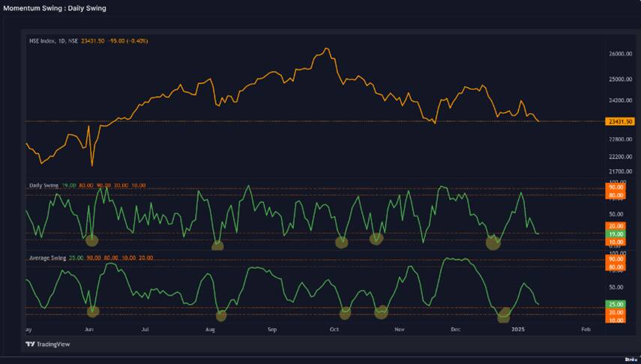Select the NSE Index, 1D, NSE legend
The image size is (641, 364).
pyautogui.click(x=52, y=41)
